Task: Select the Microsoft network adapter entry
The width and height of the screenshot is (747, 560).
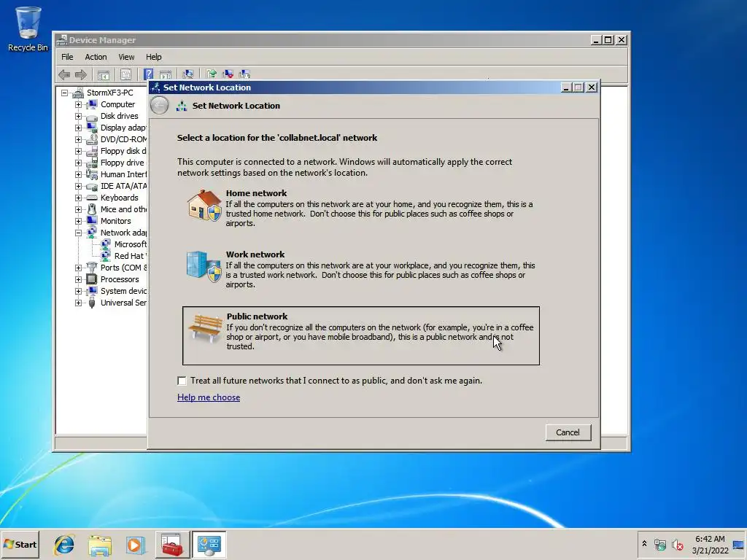Action: (131, 244)
